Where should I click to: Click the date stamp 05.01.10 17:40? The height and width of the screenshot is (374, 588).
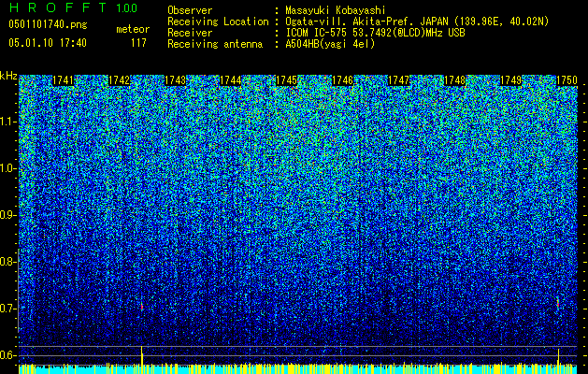pyautogui.click(x=48, y=43)
